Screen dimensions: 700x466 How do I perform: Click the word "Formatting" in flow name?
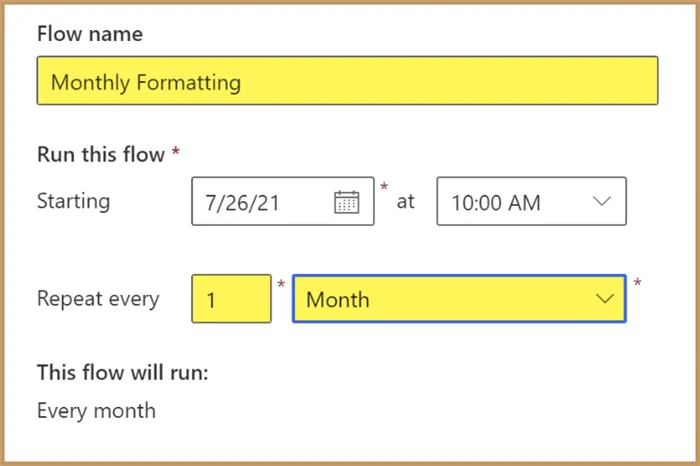pos(190,82)
